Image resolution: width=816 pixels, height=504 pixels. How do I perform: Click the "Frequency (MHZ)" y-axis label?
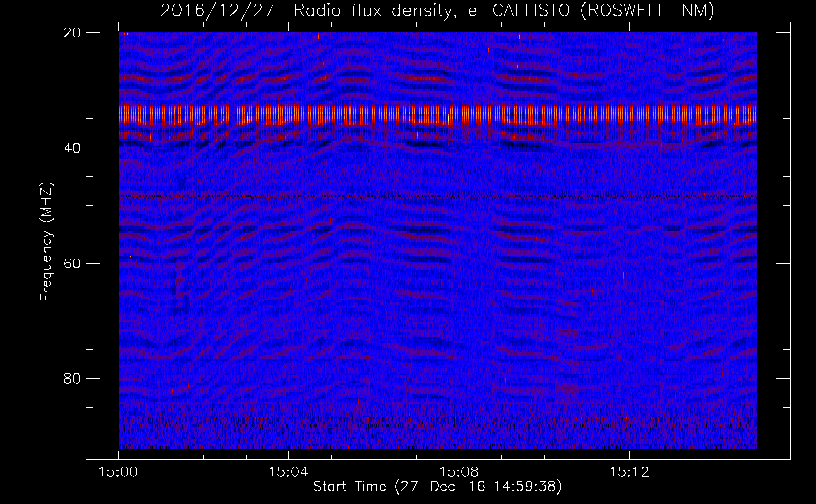click(46, 242)
